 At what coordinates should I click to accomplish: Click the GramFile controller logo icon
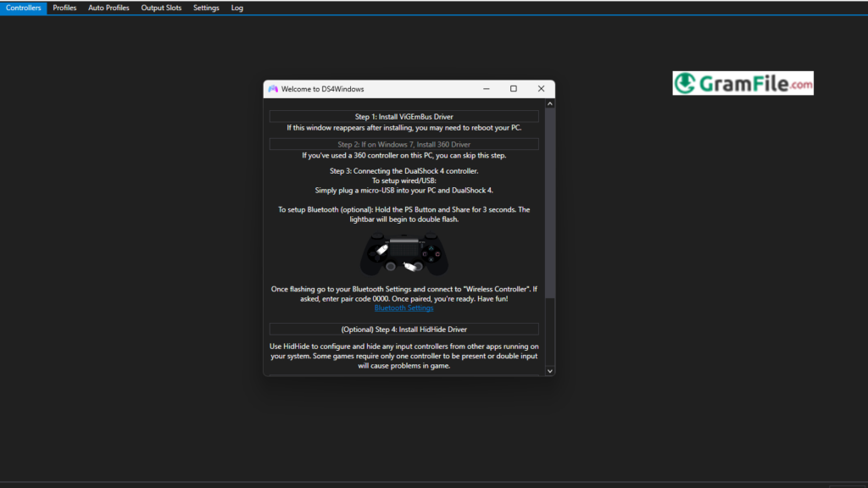tap(685, 82)
